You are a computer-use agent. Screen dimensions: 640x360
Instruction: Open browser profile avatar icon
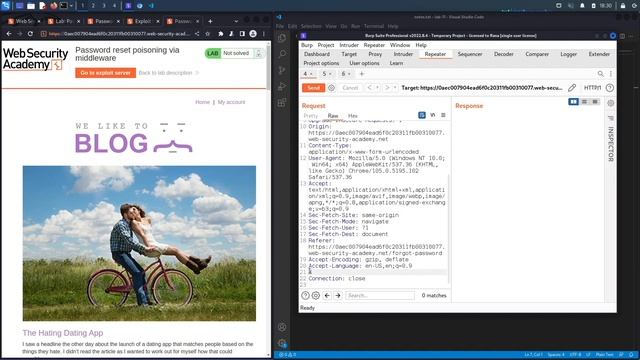tap(253, 34)
